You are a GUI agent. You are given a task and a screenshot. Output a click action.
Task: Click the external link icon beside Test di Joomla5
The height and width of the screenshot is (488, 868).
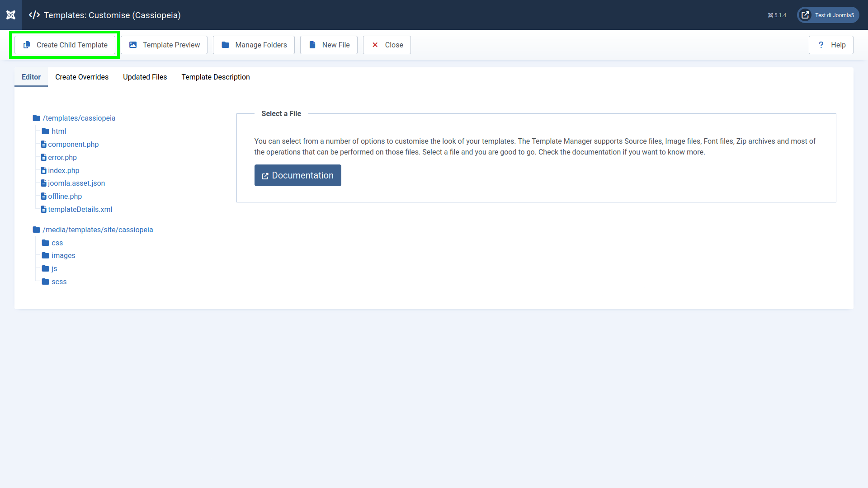click(805, 15)
